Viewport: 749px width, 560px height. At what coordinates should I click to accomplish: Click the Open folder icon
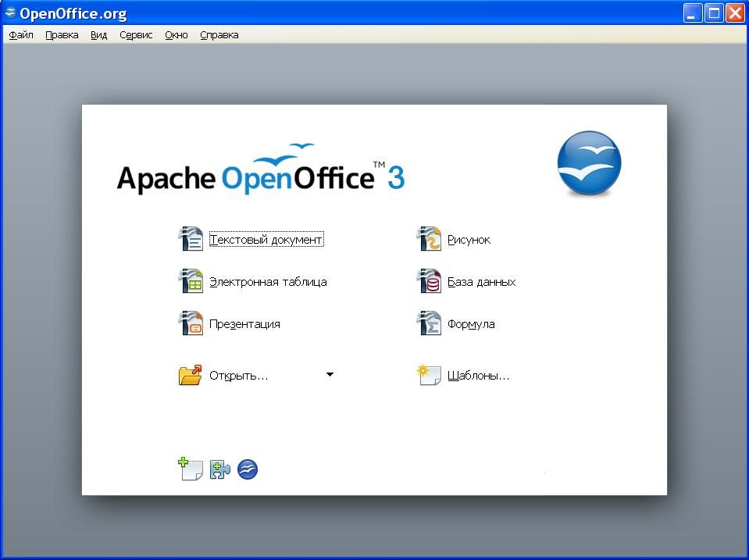pyautogui.click(x=191, y=376)
